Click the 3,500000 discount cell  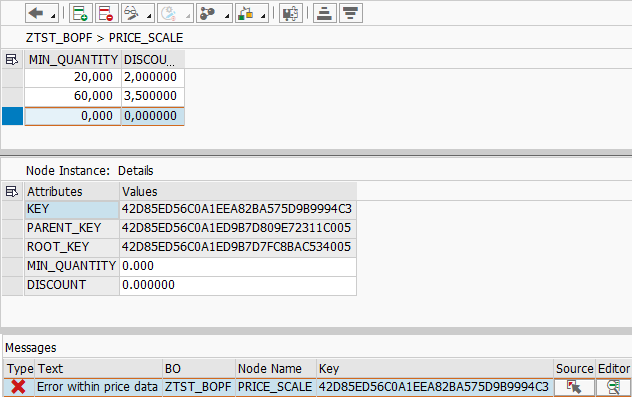[x=153, y=96]
